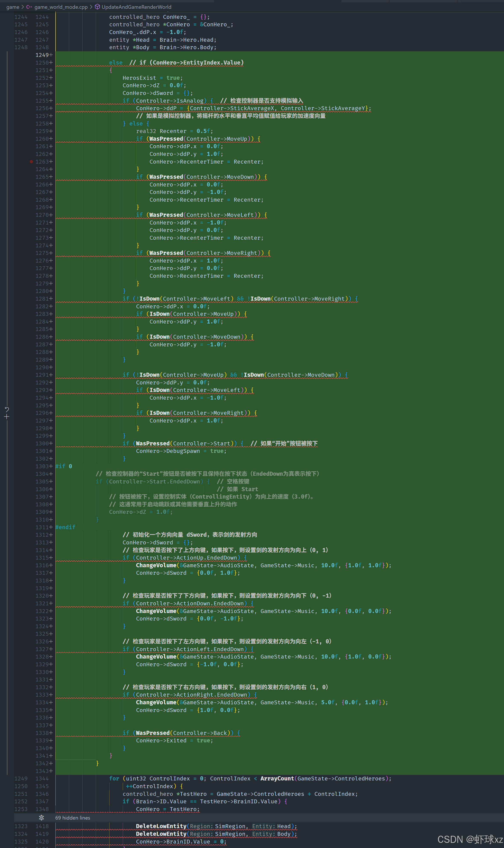Click the #endif preprocessor directive

tap(66, 527)
